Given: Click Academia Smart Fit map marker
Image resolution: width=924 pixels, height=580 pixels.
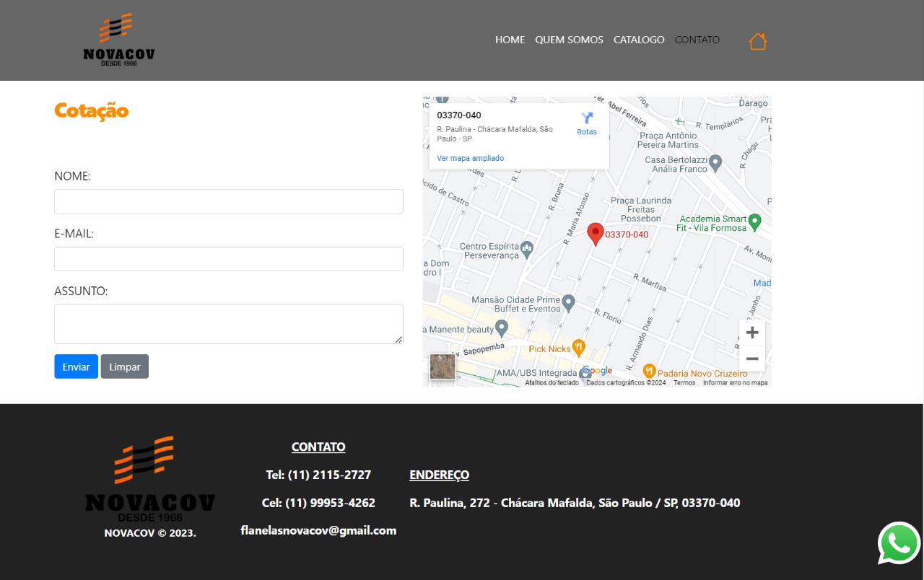Looking at the screenshot, I should [754, 221].
